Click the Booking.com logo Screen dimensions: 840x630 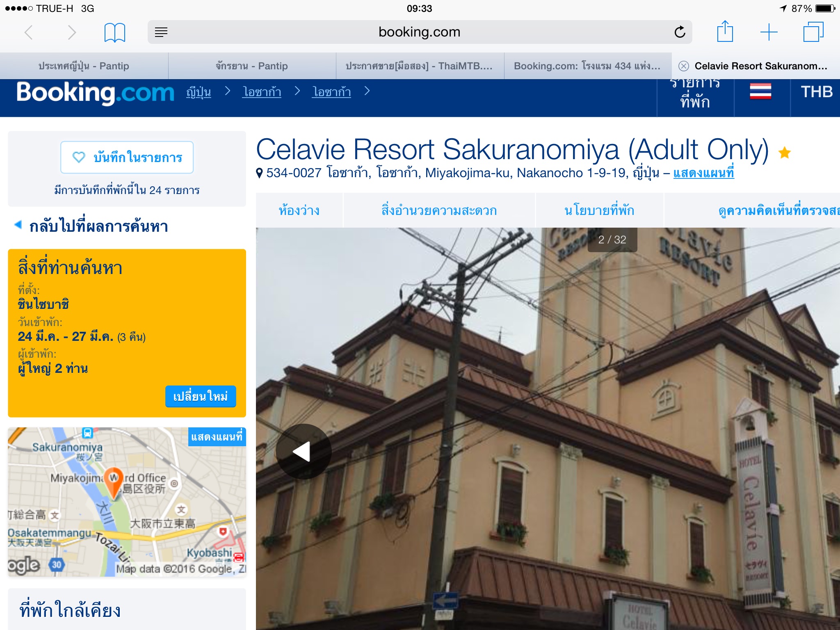(95, 93)
